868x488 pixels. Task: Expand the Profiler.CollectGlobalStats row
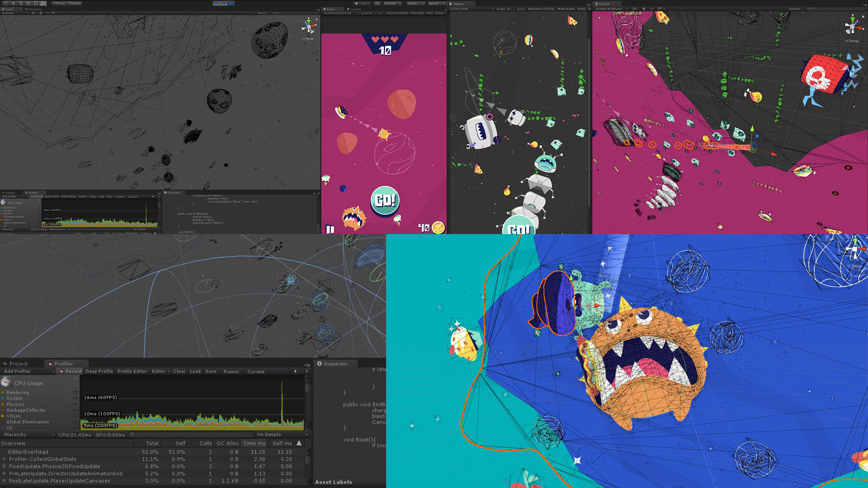(x=5, y=459)
